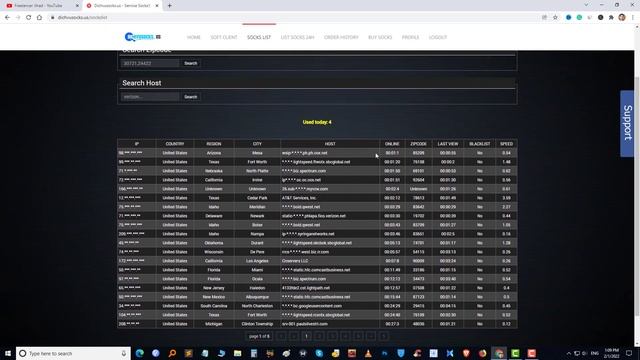This screenshot has height=360, width=640.
Task: Click the Miami city cell
Action: [x=257, y=270]
